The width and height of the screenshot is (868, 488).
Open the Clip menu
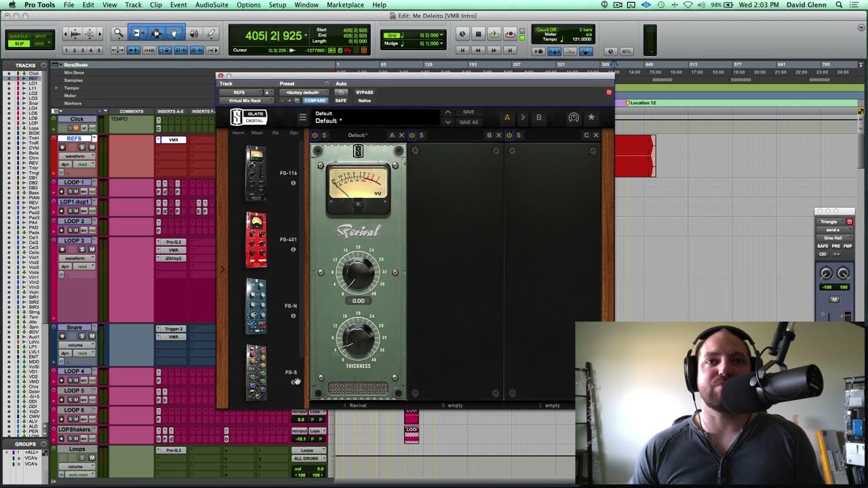[156, 5]
